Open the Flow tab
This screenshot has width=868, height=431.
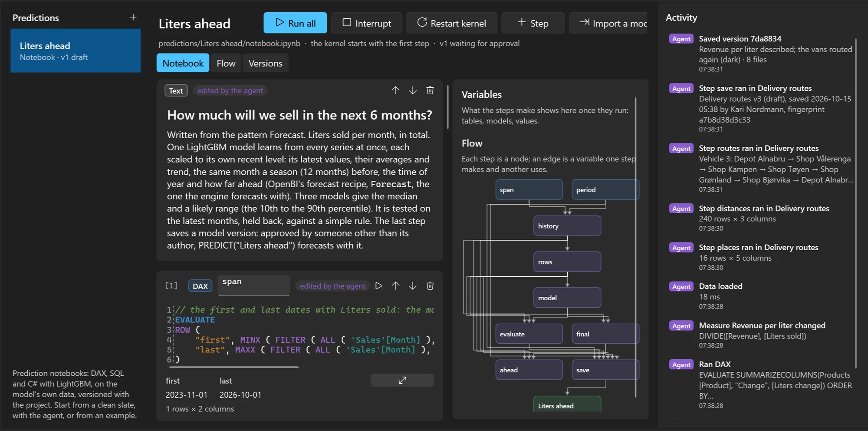pyautogui.click(x=226, y=63)
